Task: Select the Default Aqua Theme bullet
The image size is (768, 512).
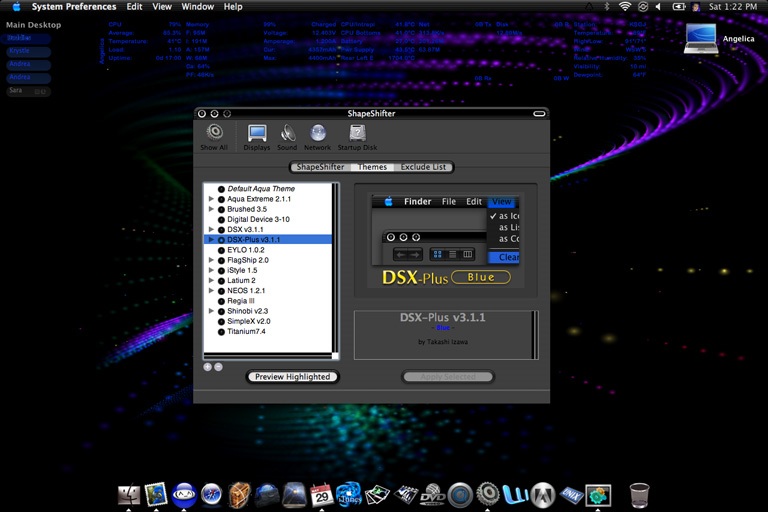Action: [221, 189]
